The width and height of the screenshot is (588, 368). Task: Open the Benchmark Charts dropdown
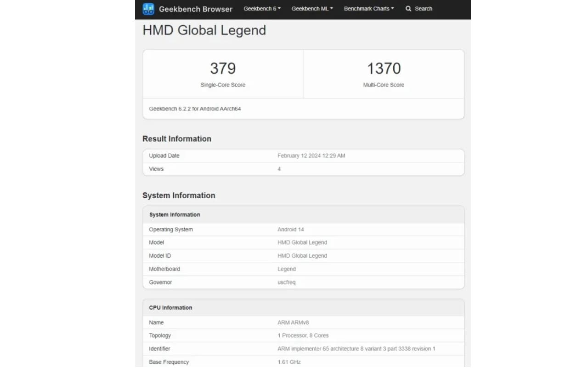368,9
